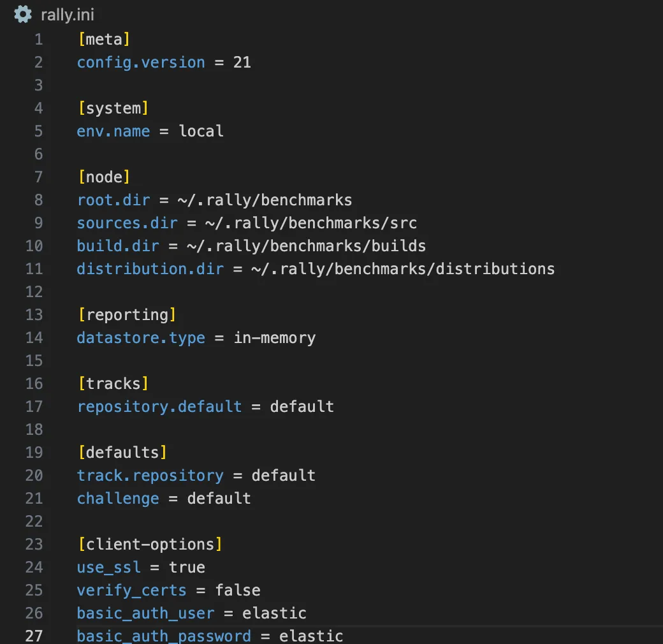This screenshot has height=644, width=663.
Task: Select the [system] section header
Action: pyautogui.click(x=113, y=108)
